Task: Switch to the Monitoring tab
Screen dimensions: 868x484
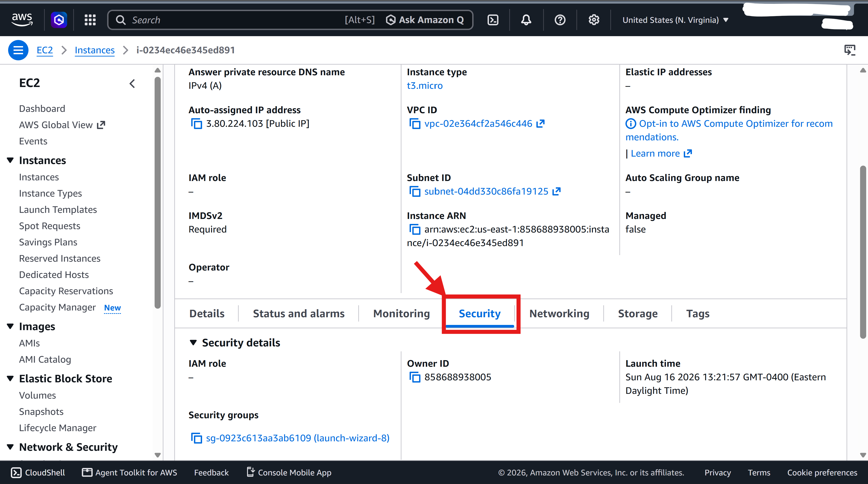Action: (x=401, y=314)
